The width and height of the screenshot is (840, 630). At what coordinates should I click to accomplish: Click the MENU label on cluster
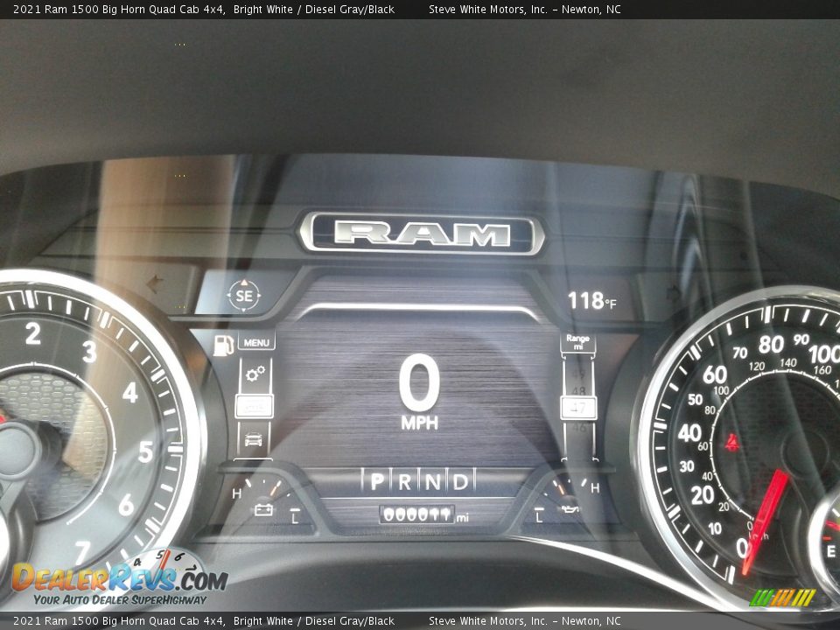pos(255,343)
